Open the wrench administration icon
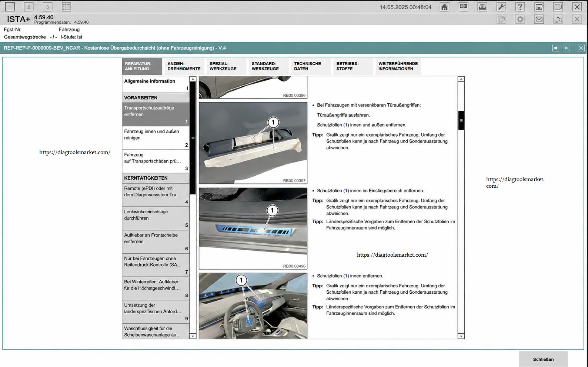This screenshot has height=367, width=588. [501, 7]
